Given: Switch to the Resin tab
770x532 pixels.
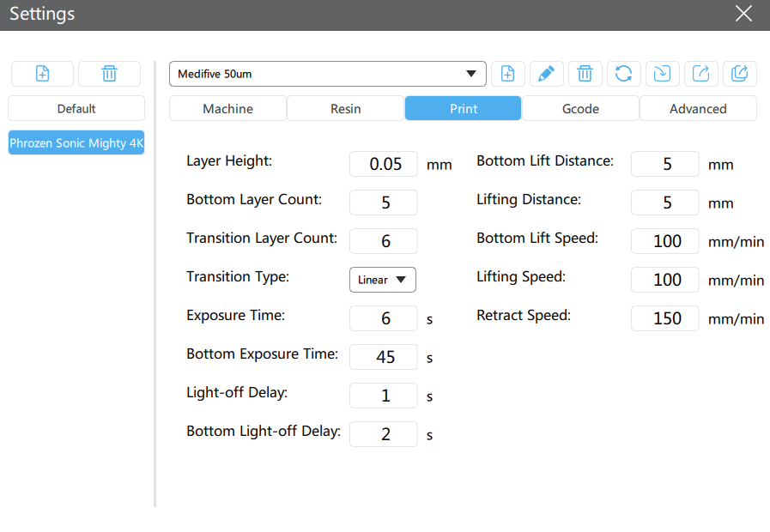Looking at the screenshot, I should click(345, 108).
